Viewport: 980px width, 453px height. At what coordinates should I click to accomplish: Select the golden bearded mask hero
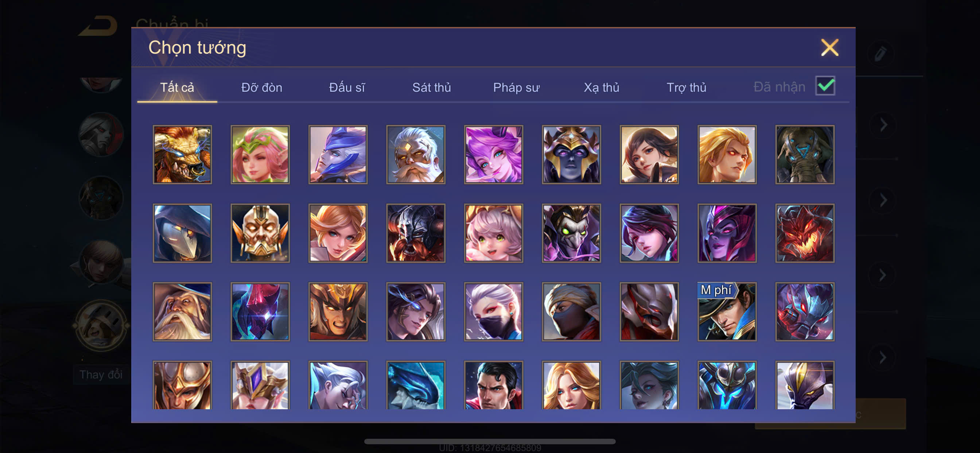[260, 233]
